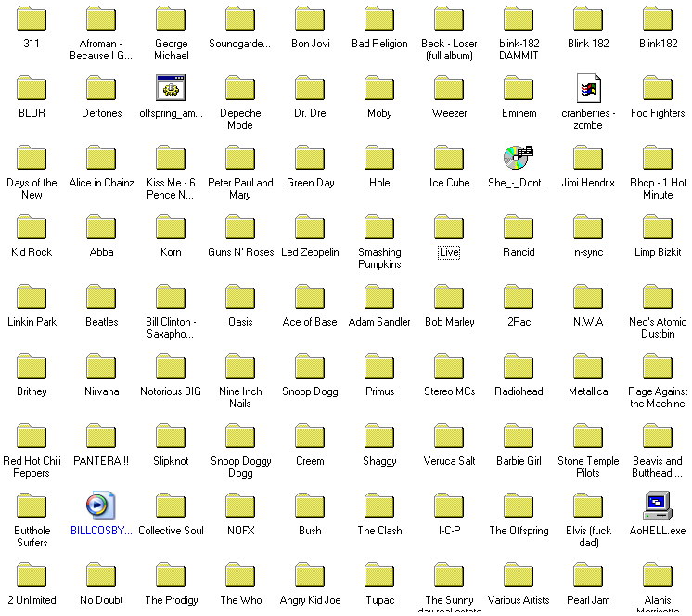Select the Eminem folder icon
Viewport: 692px width, 616px height.
519,88
